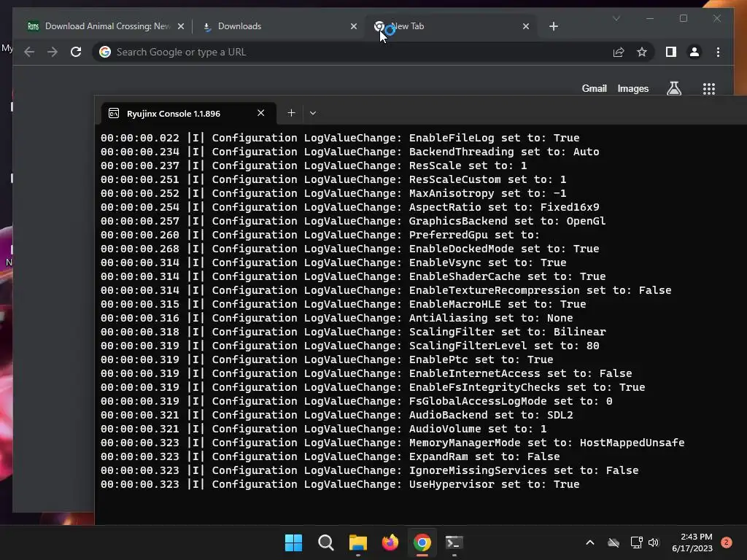Click the ScalingFilter set to Bilinear line
Screen dimensions: 747x560
click(354, 332)
